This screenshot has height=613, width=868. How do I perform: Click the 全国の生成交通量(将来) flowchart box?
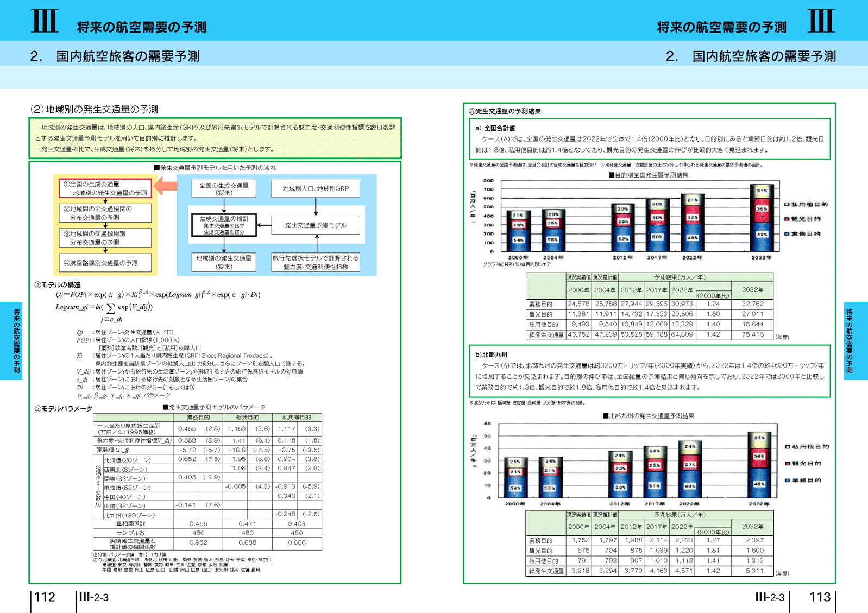click(x=224, y=188)
